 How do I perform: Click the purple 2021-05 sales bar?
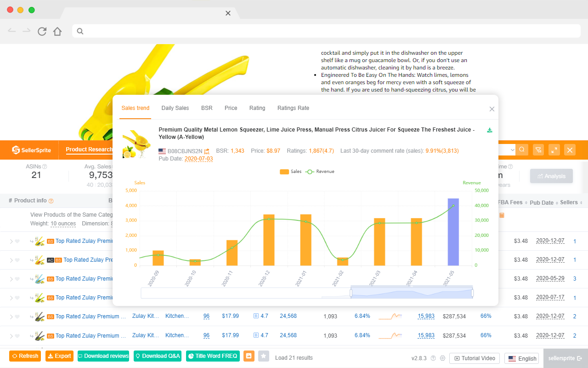tap(453, 232)
